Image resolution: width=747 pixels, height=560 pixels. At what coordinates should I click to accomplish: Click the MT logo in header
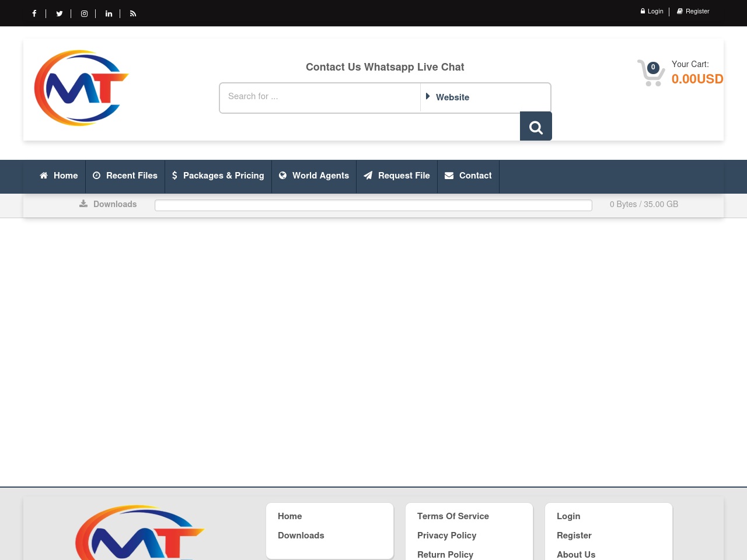pos(81,88)
